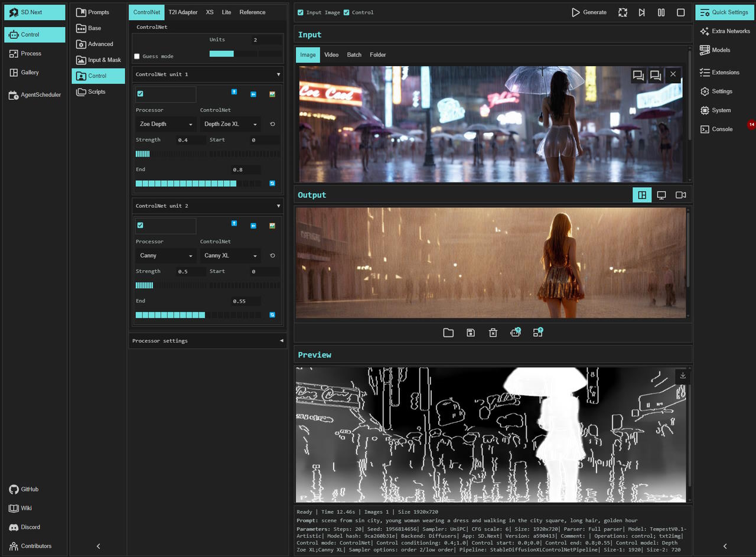The width and height of the screenshot is (756, 557).
Task: Switch output to side-by-side layout view
Action: [642, 195]
